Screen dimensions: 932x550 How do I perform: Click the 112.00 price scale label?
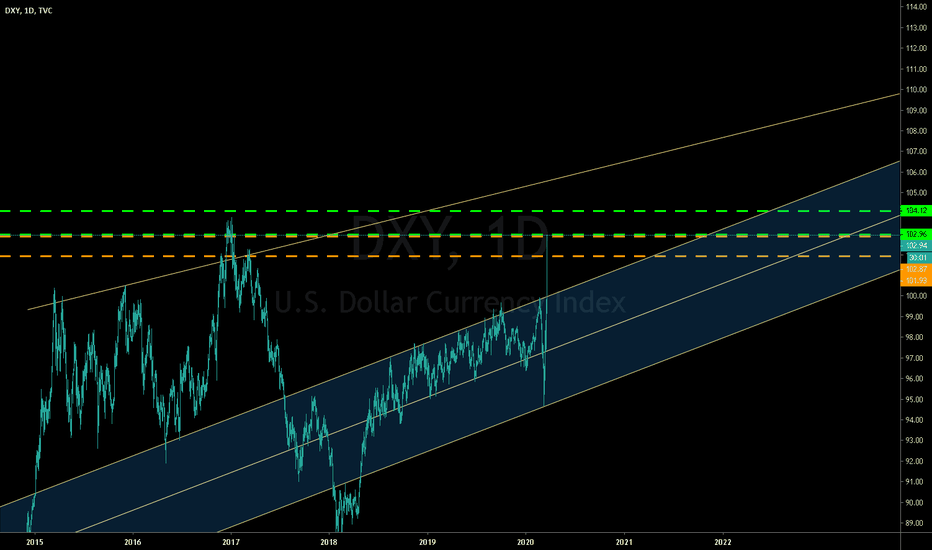coord(916,49)
